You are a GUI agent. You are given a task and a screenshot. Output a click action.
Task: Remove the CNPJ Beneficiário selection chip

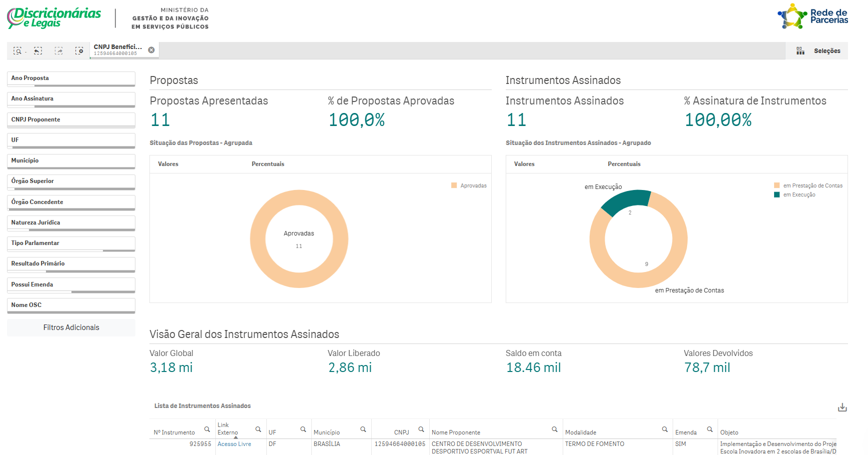click(x=151, y=50)
